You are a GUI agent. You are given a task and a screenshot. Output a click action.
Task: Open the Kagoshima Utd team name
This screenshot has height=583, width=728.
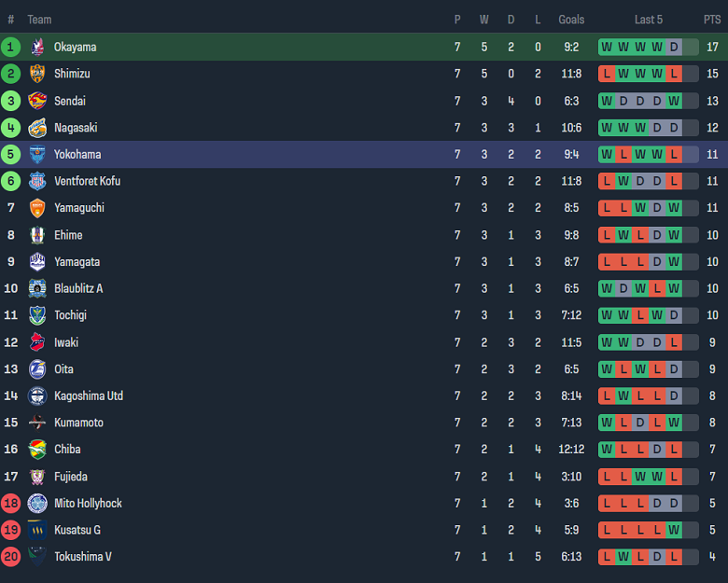tap(89, 396)
